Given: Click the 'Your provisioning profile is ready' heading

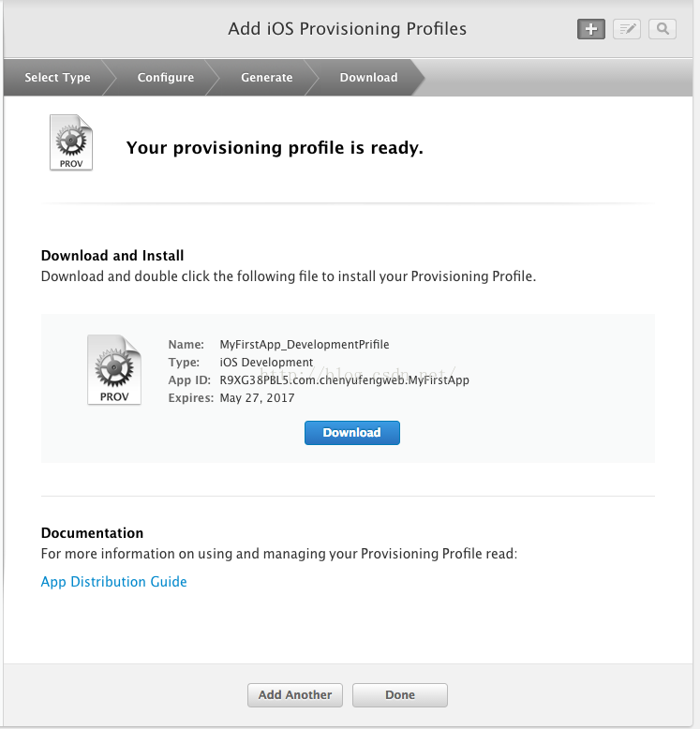Looking at the screenshot, I should pos(275,148).
